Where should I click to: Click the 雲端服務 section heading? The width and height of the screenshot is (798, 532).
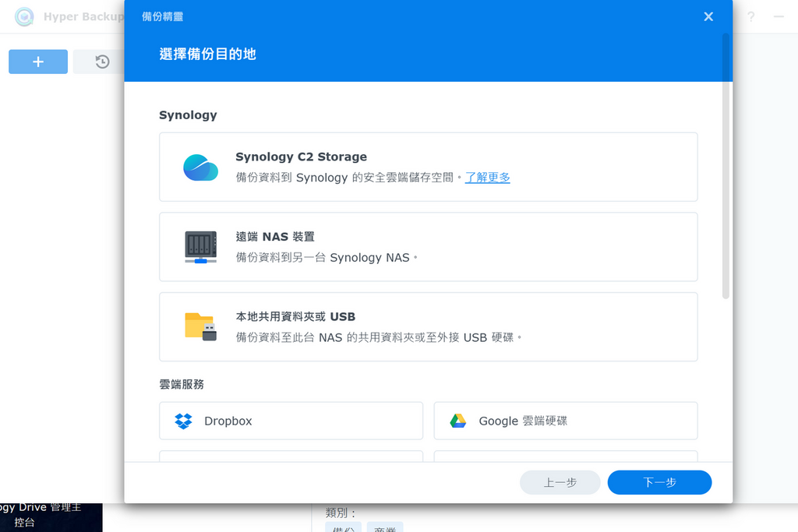pyautogui.click(x=182, y=385)
